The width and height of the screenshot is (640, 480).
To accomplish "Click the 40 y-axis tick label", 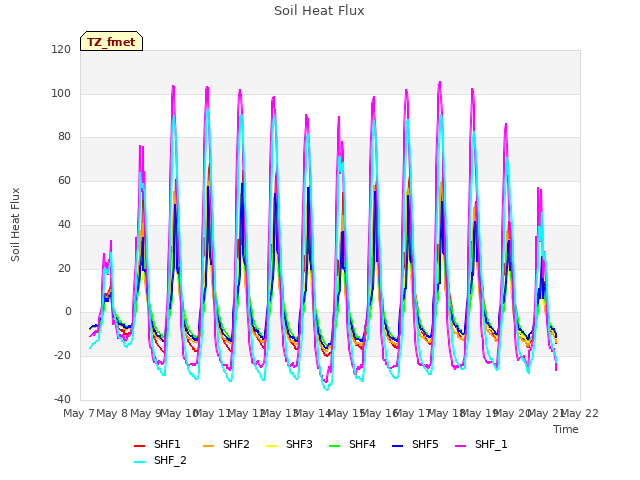I will 64,224.
